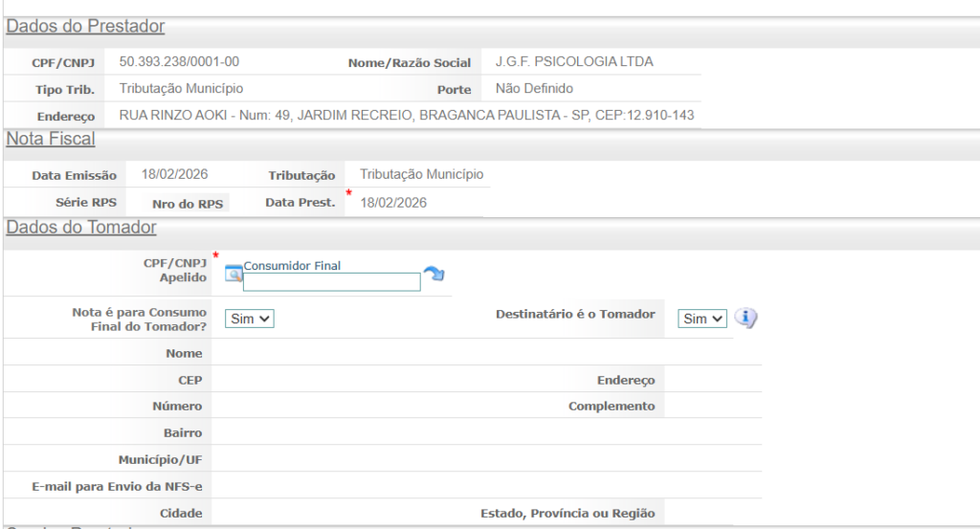Click the prestador CNPJ 50.393.238/0001-00
The image size is (980, 529).
(x=179, y=62)
